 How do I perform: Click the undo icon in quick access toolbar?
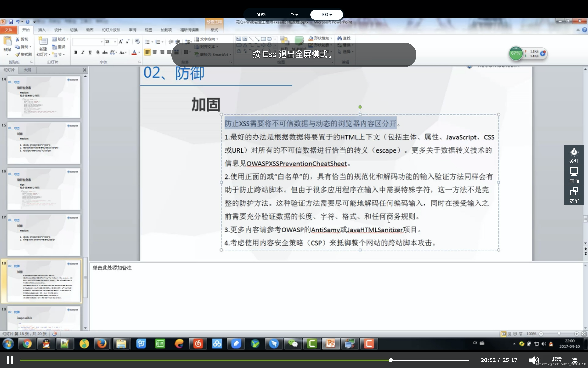[18, 22]
